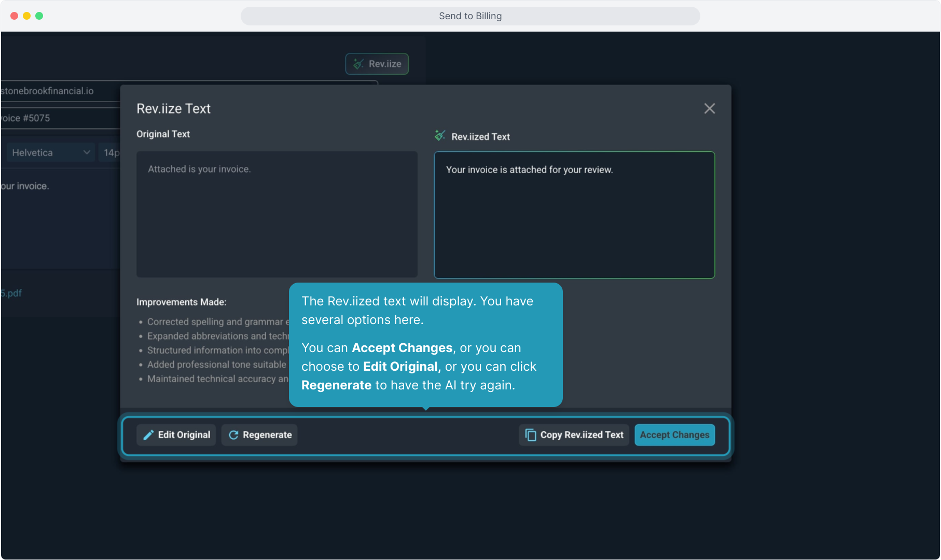Click the Rev.iize wand icon in the toolbar
The width and height of the screenshot is (941, 560).
[358, 64]
